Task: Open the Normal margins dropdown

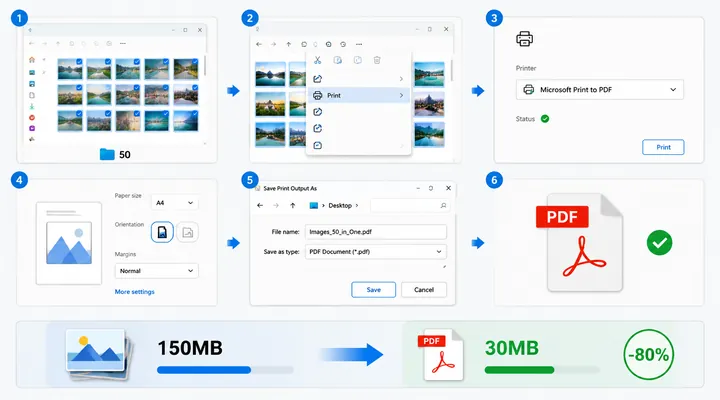Action: pyautogui.click(x=157, y=271)
